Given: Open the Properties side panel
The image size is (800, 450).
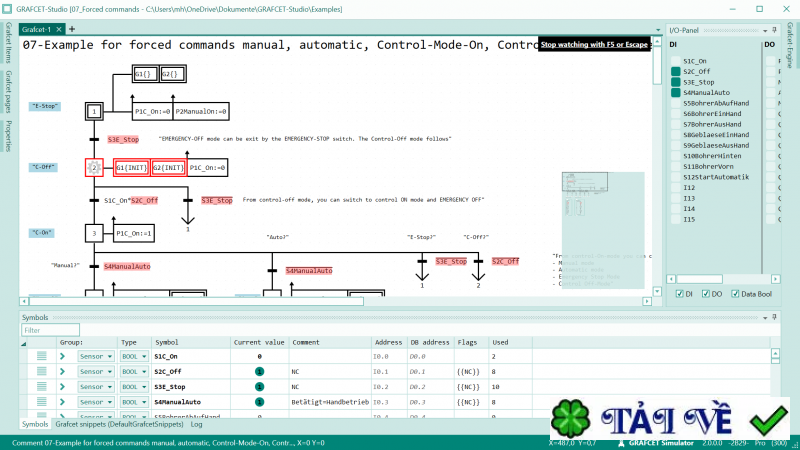Looking at the screenshot, I should coord(8,136).
